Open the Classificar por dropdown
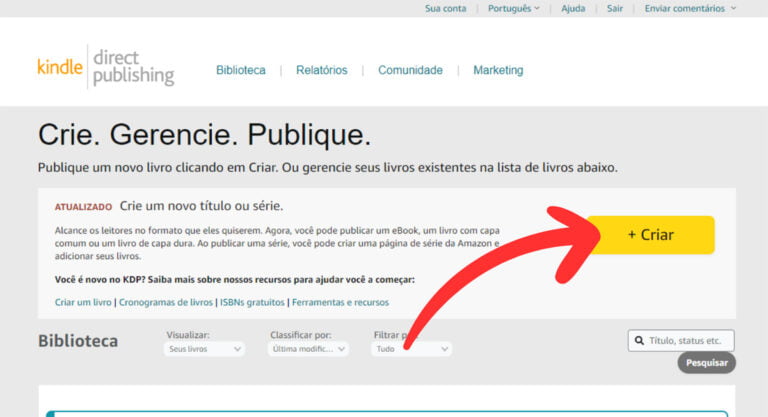This screenshot has height=417, width=768. click(308, 349)
